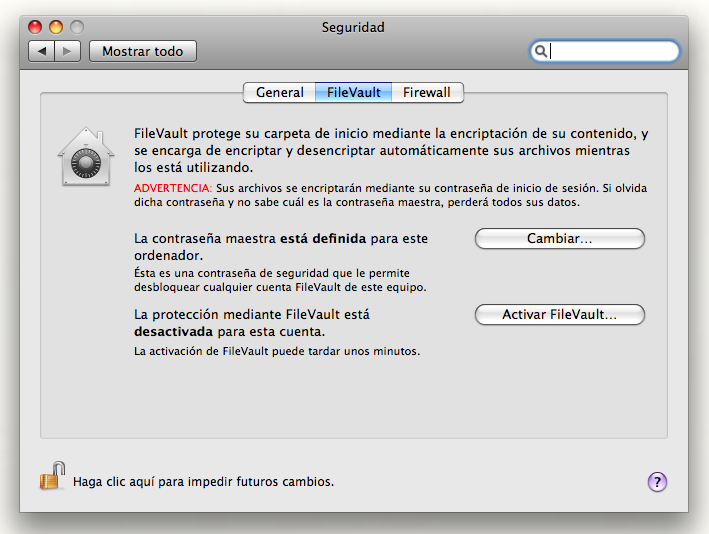Open help with the question mark button

pyautogui.click(x=657, y=482)
